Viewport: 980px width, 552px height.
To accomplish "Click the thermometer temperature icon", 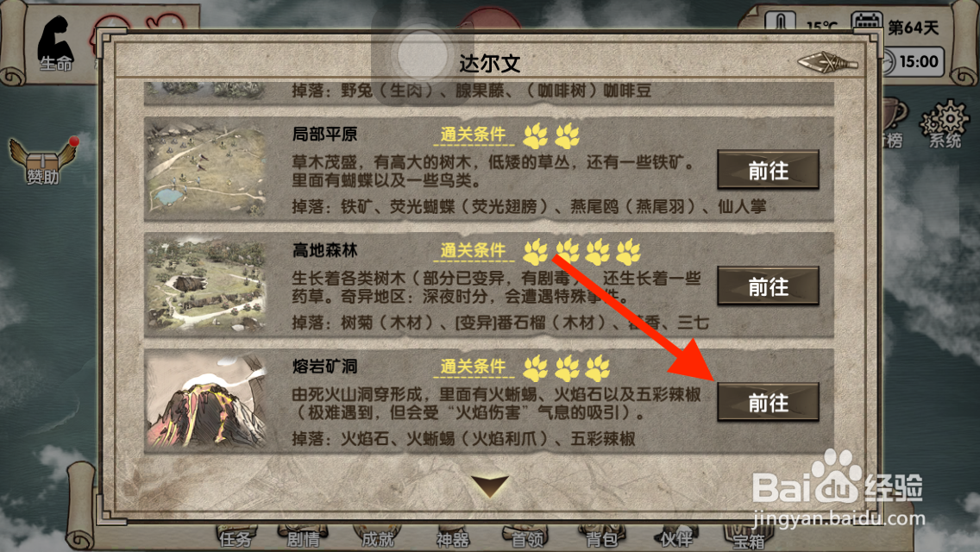I will tap(780, 22).
